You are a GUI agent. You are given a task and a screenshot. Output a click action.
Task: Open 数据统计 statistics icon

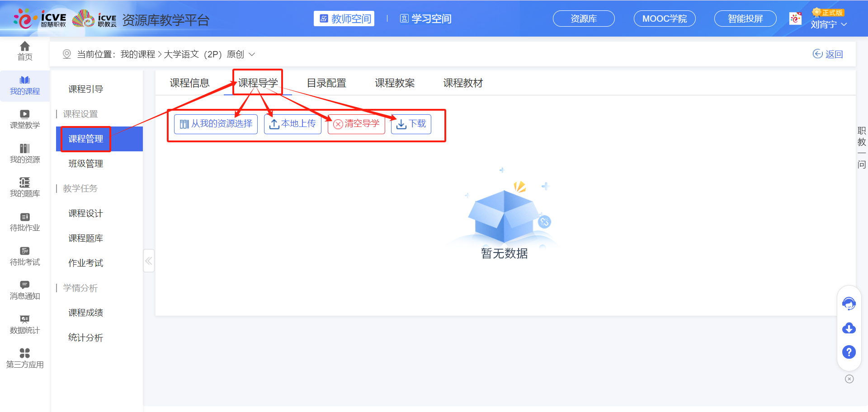(x=25, y=324)
